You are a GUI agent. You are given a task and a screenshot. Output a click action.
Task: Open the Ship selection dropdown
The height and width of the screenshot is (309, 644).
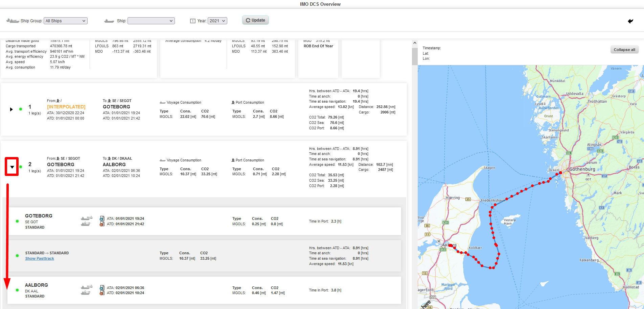pos(151,21)
